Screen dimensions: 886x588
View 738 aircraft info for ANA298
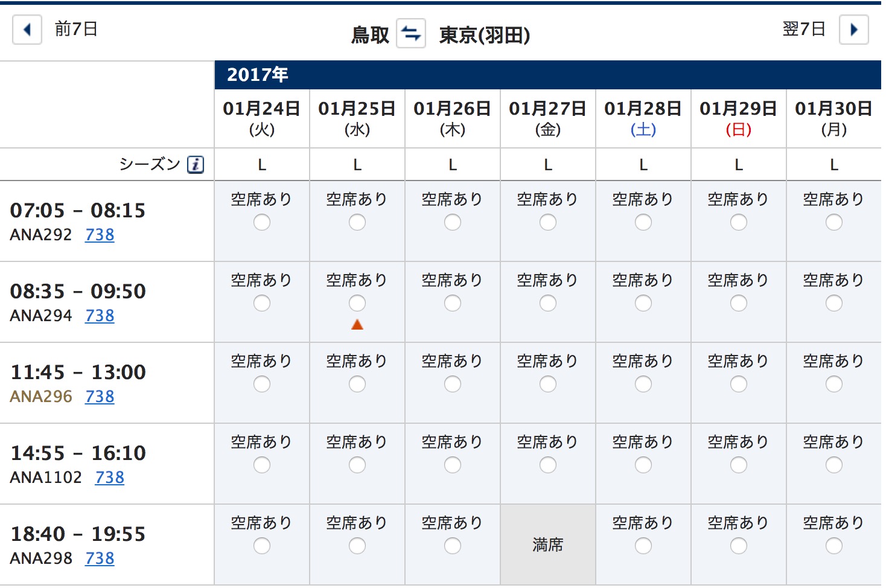tap(100, 558)
